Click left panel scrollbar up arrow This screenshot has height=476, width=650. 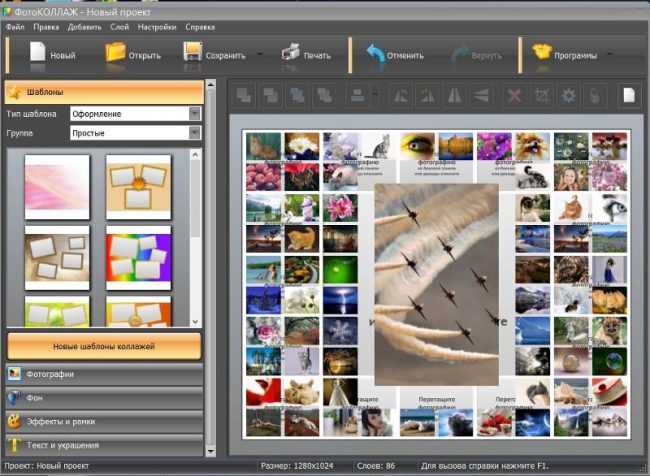coord(211,85)
